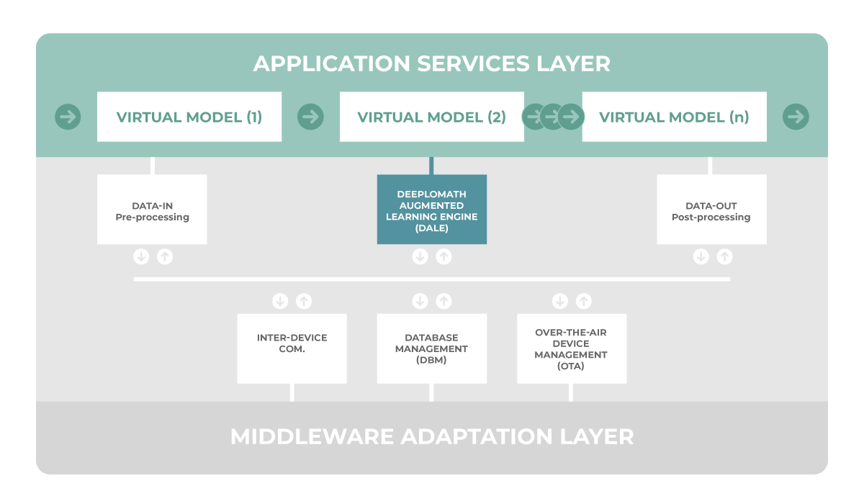The image size is (864, 504).
Task: Select the Virtual Model (n) box
Action: pyautogui.click(x=675, y=117)
